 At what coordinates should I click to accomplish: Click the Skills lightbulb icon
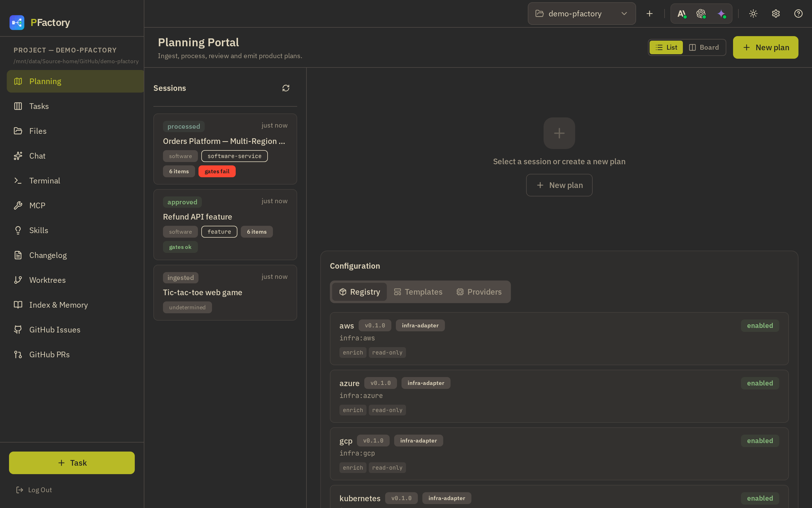[18, 231]
